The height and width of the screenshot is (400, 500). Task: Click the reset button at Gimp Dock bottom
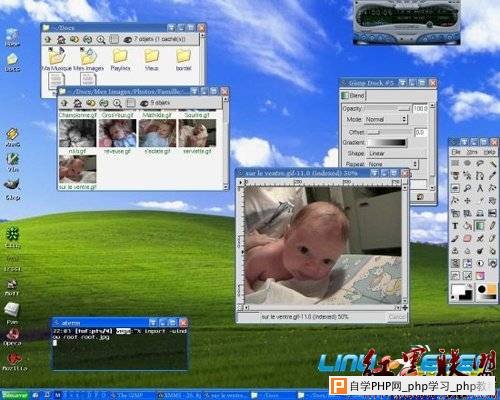pos(420,197)
